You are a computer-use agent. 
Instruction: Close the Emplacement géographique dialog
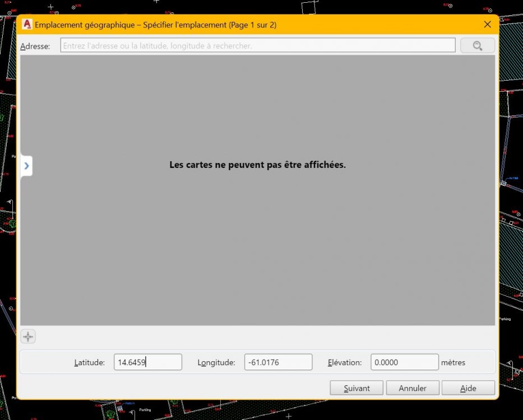487,24
